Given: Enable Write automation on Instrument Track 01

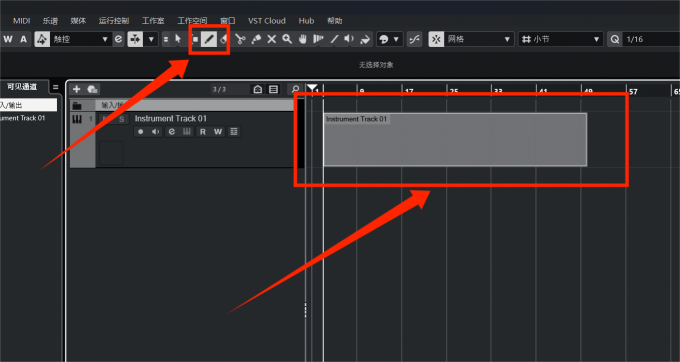Looking at the screenshot, I should coord(218,132).
